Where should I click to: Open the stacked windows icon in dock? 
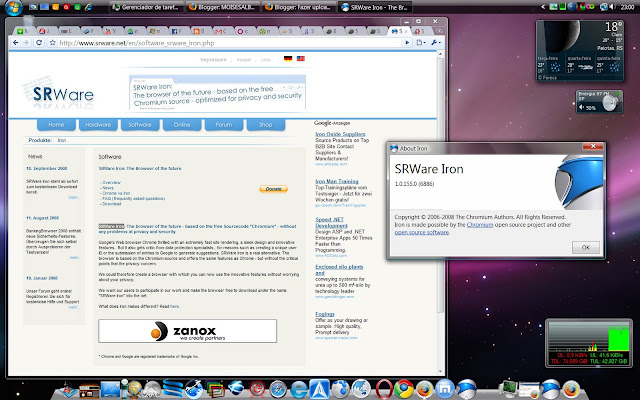[215, 389]
